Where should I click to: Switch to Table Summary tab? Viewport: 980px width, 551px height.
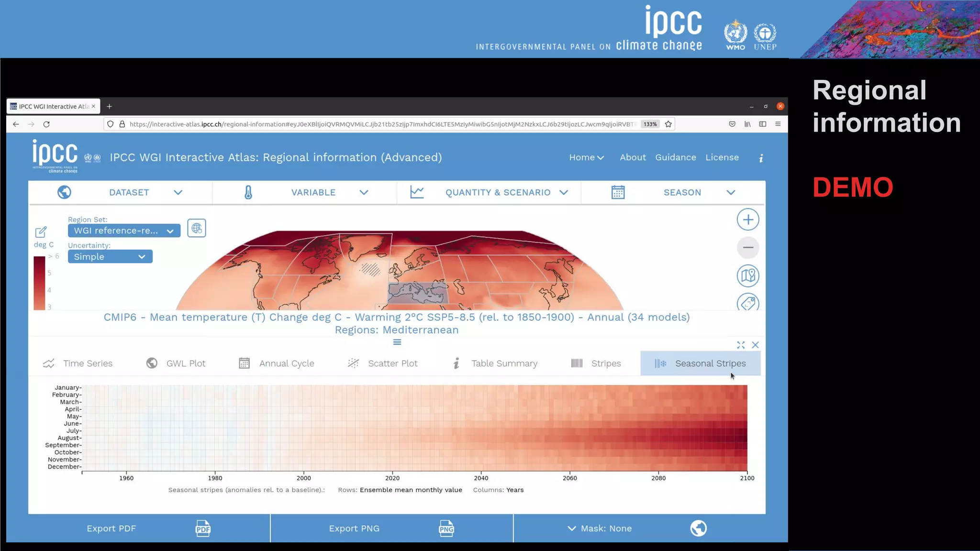click(495, 364)
